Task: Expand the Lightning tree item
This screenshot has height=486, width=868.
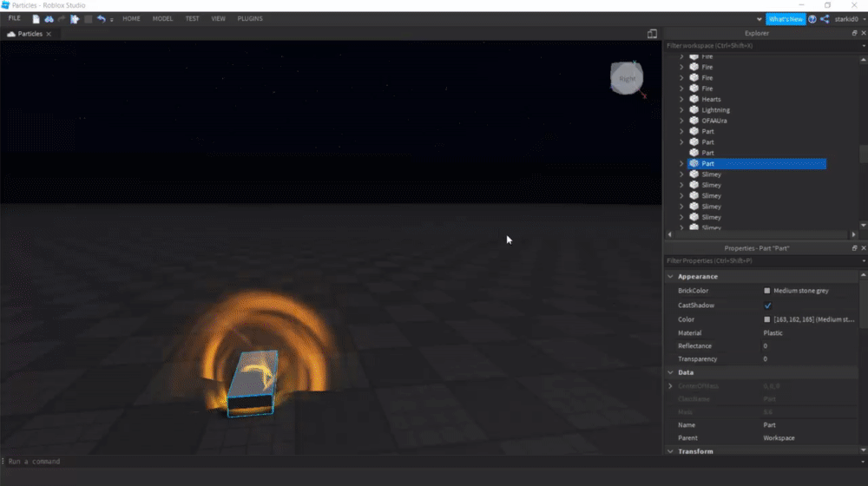Action: [x=681, y=109]
